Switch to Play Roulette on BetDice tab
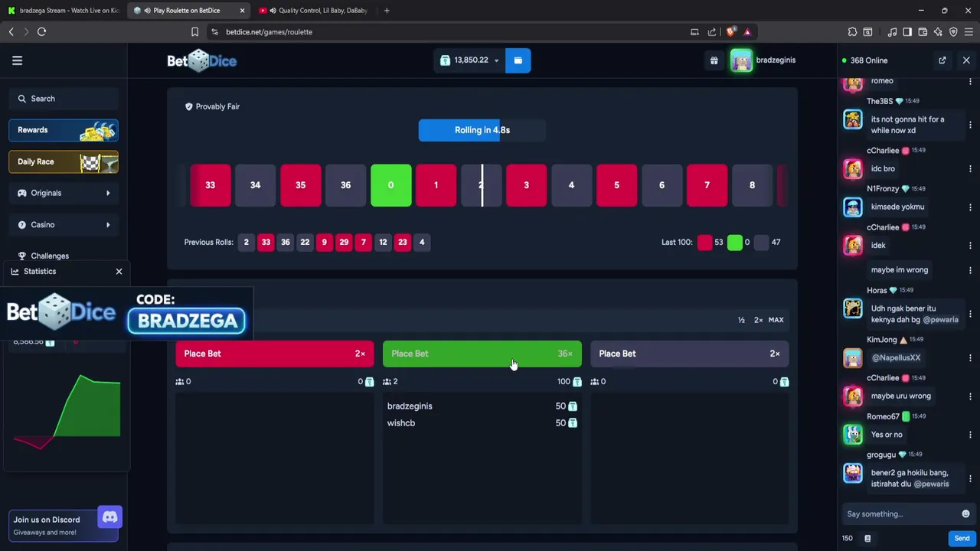This screenshot has height=551, width=980. [188, 11]
